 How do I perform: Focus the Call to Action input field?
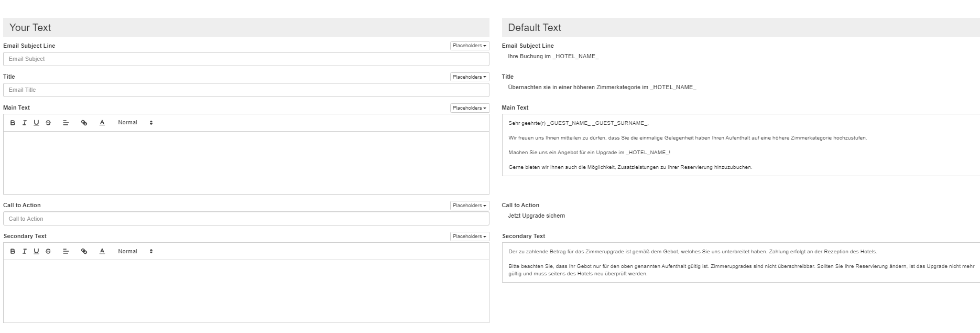(246, 219)
